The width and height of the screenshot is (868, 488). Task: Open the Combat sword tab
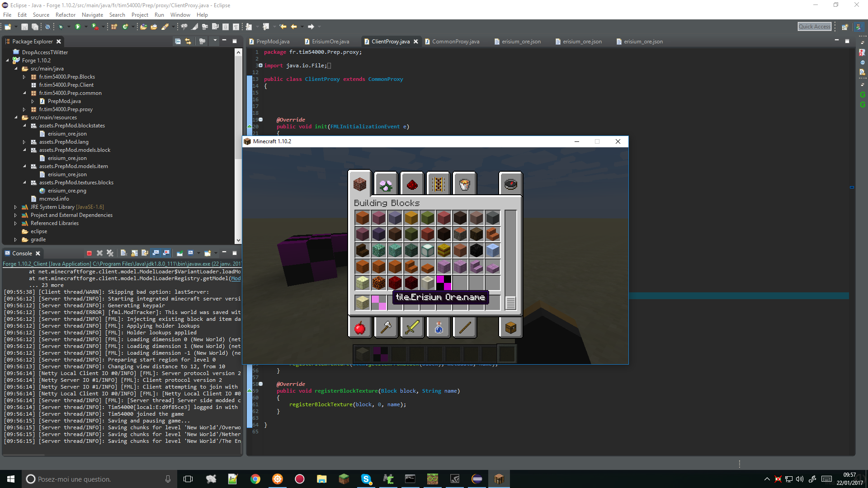pyautogui.click(x=412, y=328)
